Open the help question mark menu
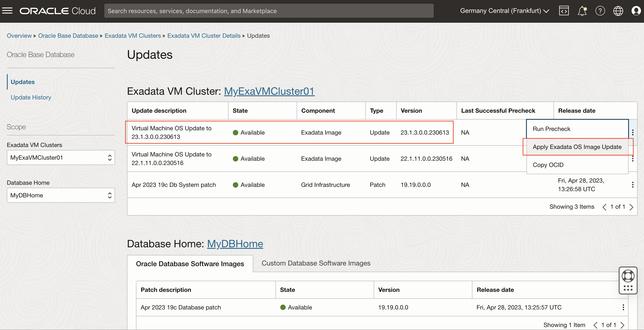Viewport: 644px width, 330px height. coord(600,11)
